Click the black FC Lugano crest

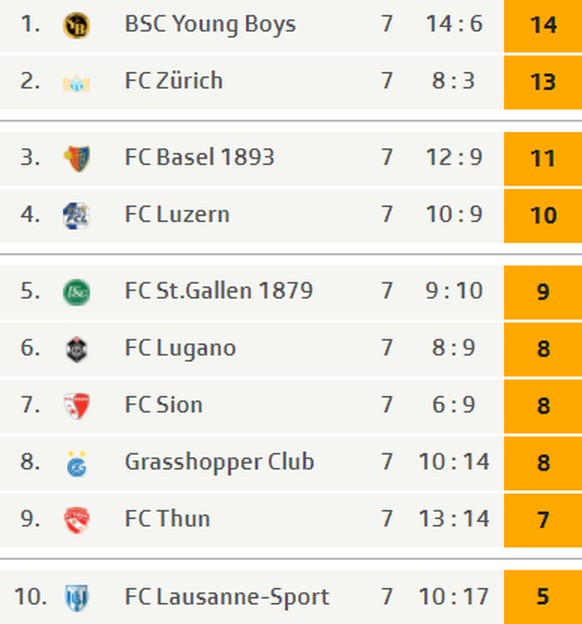pos(76,349)
